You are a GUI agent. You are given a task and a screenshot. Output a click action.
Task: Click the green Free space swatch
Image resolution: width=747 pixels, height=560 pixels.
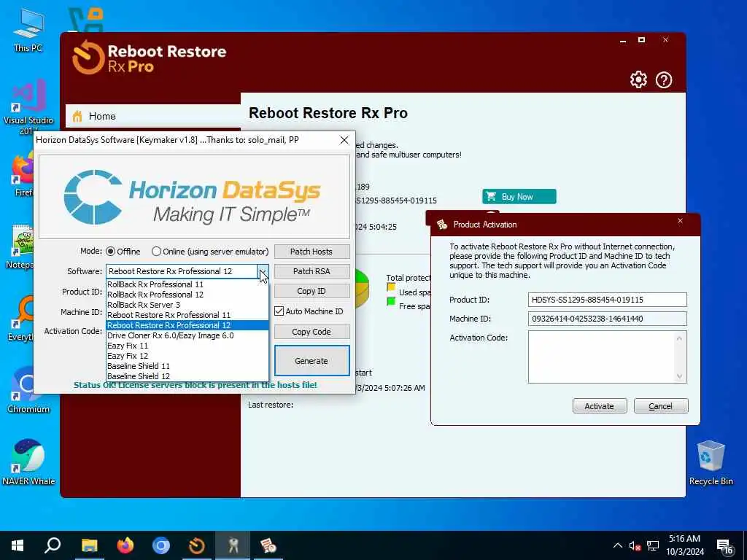pos(391,301)
